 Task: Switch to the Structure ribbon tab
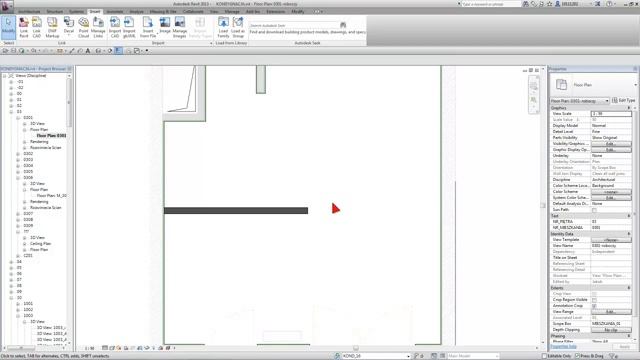point(55,12)
